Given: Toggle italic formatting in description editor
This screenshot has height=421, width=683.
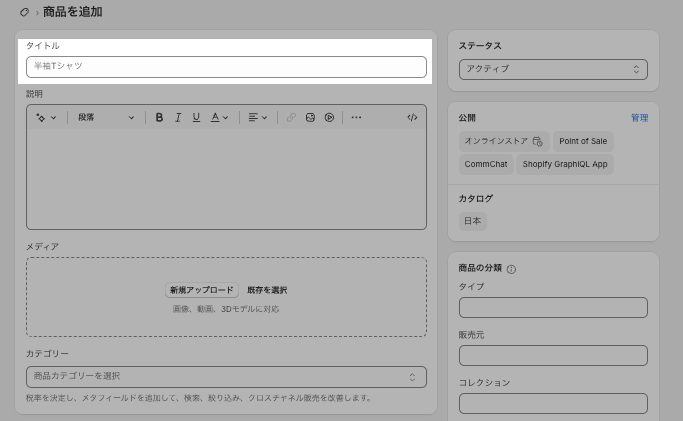Looking at the screenshot, I should point(178,118).
